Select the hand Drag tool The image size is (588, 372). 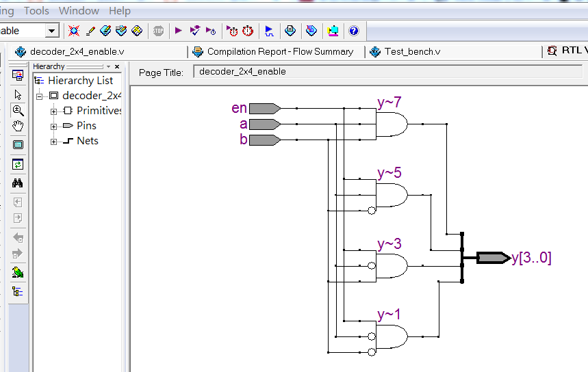(x=18, y=126)
